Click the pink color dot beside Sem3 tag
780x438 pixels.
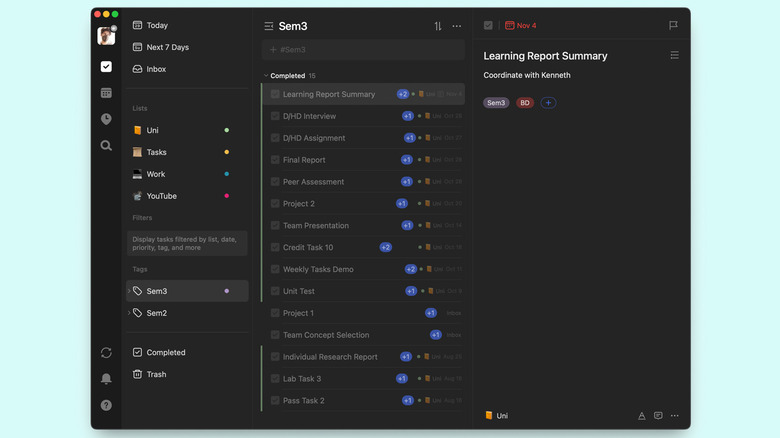[x=227, y=291]
